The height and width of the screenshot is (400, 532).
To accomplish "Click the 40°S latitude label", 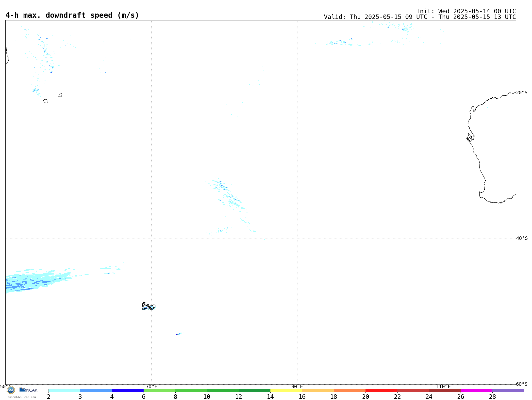I will tap(522, 238).
